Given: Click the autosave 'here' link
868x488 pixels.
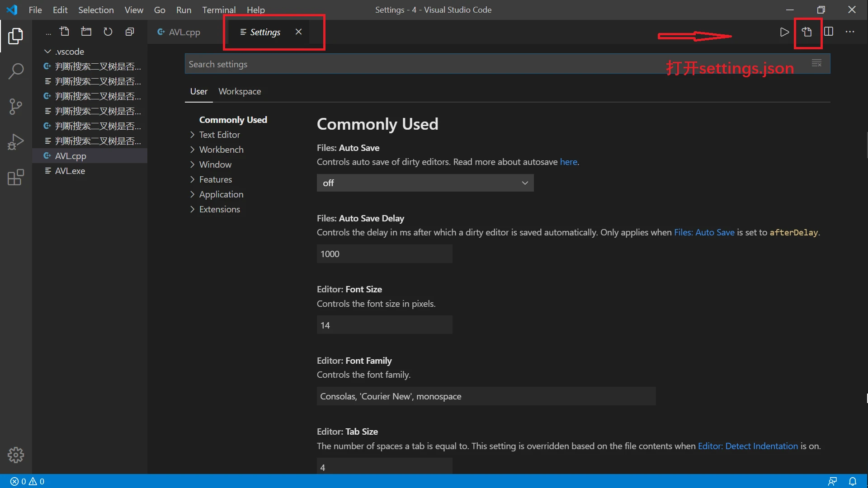Looking at the screenshot, I should 568,162.
